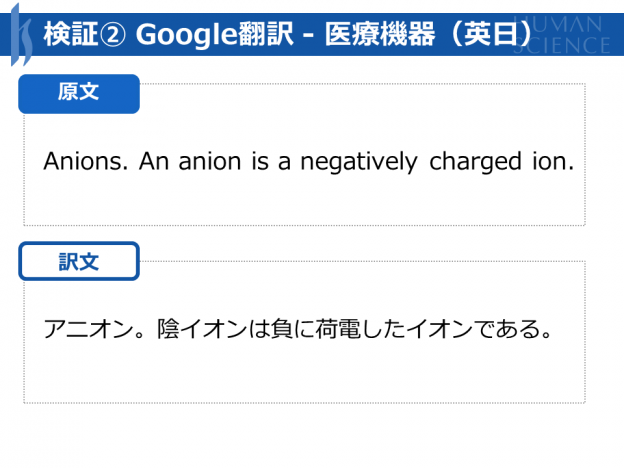Click the slide title 検証② Google翻訳
Viewport: 624px width, 468px height.
(x=169, y=34)
